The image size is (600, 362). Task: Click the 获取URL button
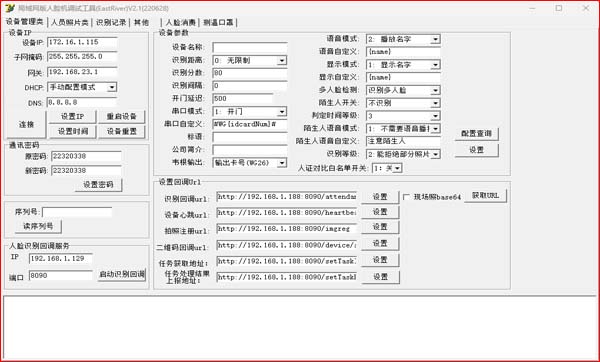tap(485, 196)
